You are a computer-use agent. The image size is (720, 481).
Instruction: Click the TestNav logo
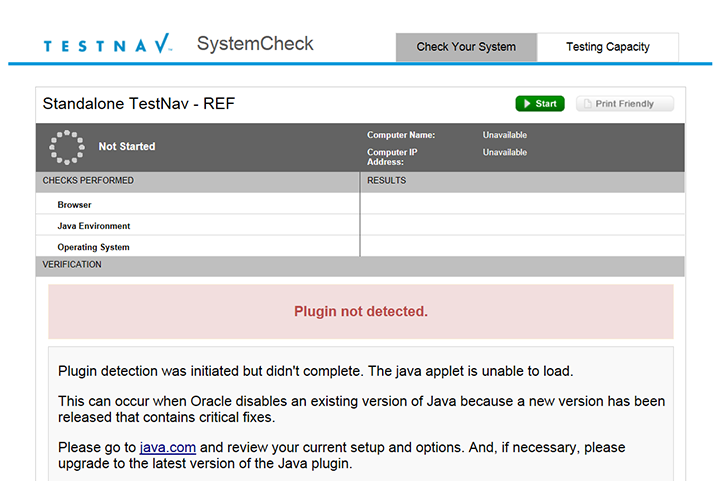point(108,45)
